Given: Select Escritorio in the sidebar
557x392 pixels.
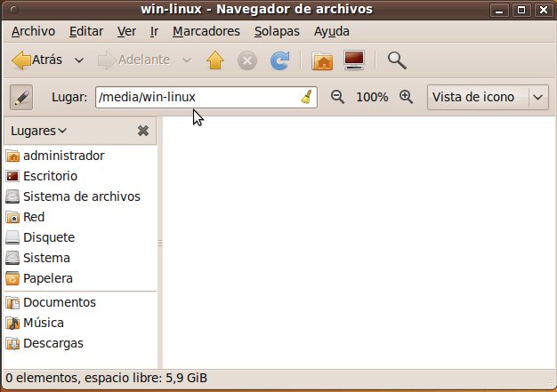Looking at the screenshot, I should click(80, 176).
